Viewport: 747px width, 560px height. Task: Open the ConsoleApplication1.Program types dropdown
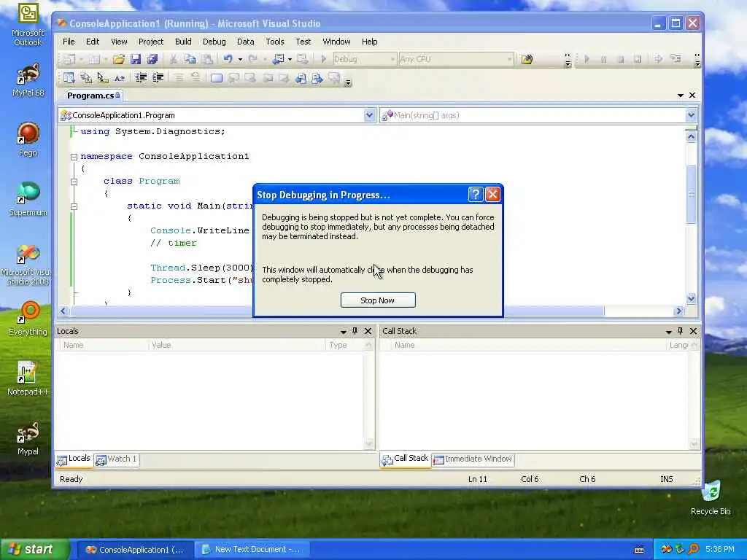point(369,115)
